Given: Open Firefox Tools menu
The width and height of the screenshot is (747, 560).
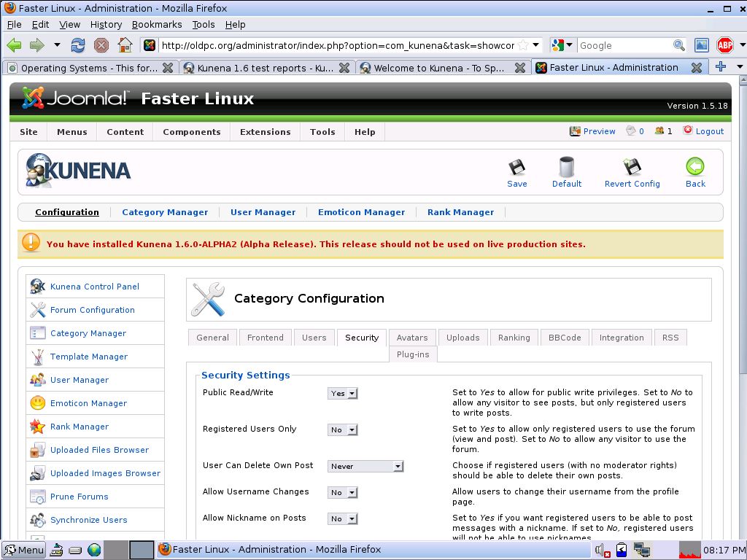Looking at the screenshot, I should tap(204, 24).
